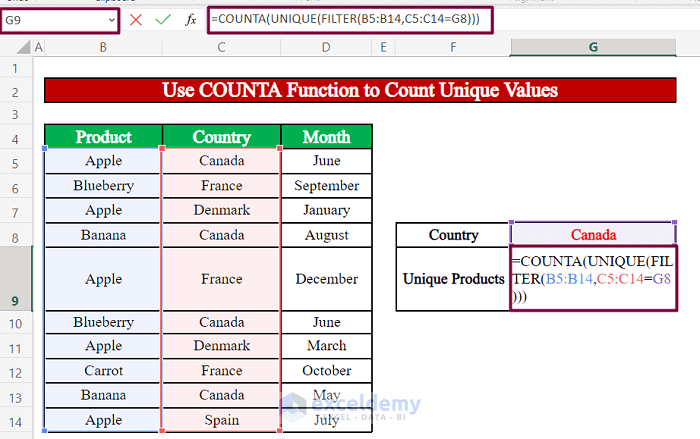Click the Carrot product cell
The width and height of the screenshot is (700, 439).
(103, 371)
